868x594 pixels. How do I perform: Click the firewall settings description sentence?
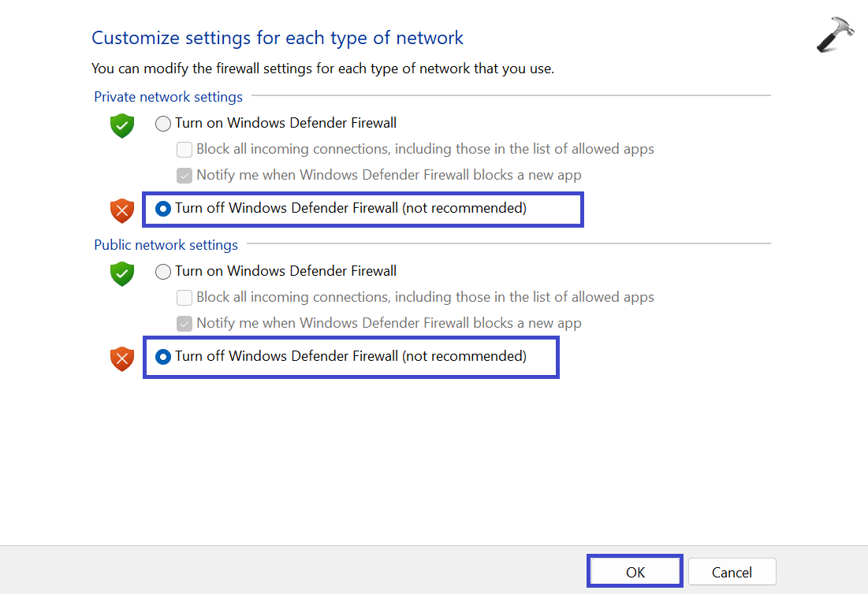click(x=322, y=69)
